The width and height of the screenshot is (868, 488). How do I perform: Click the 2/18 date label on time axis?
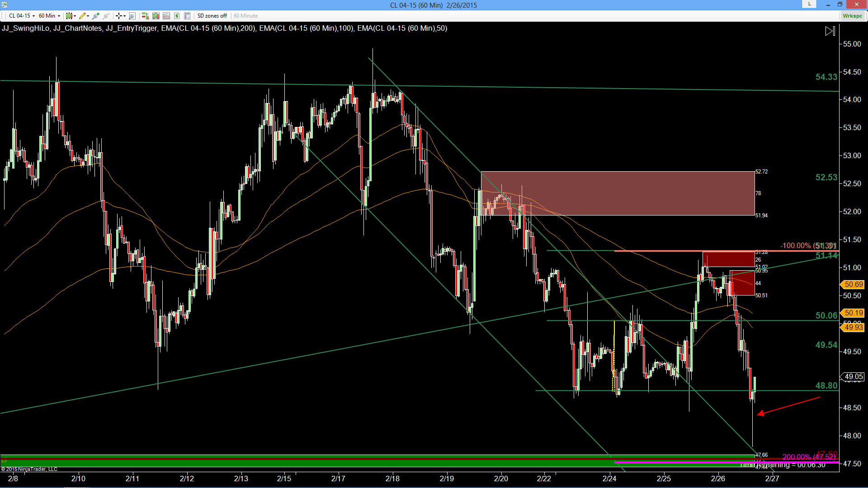pyautogui.click(x=392, y=479)
